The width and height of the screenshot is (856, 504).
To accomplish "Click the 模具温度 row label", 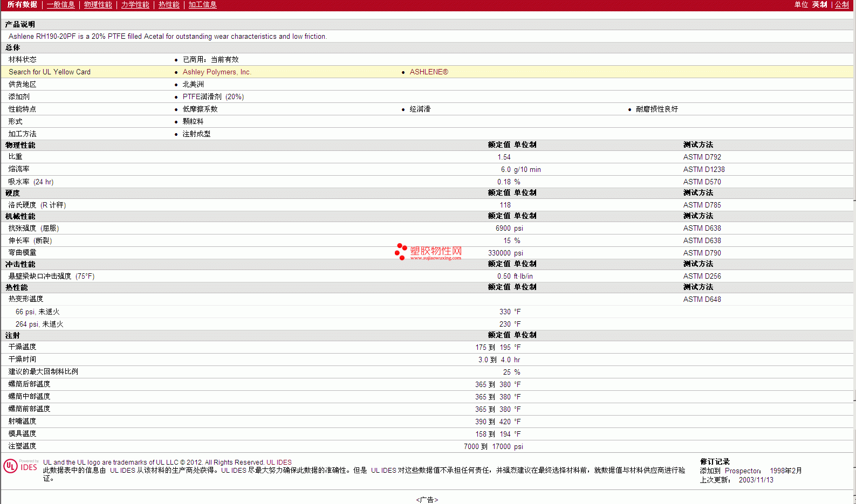I will (x=23, y=434).
